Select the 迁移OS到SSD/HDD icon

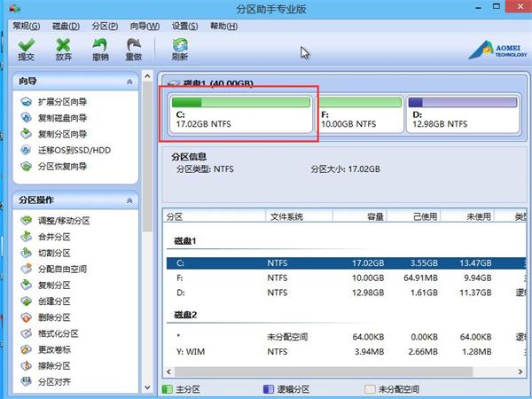pyautogui.click(x=26, y=150)
